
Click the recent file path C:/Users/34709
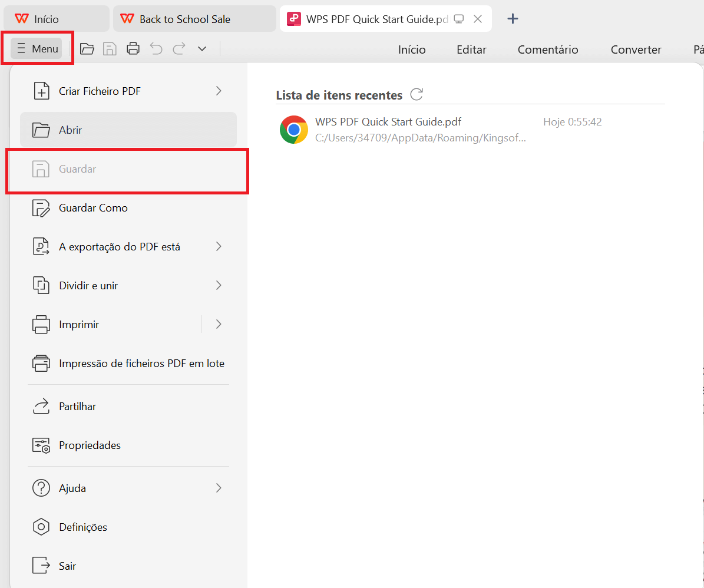coord(420,138)
